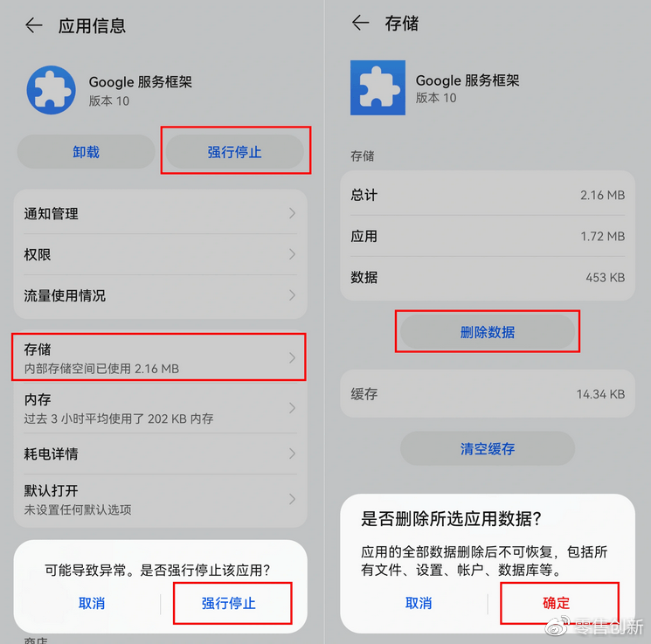Tap back arrow on 应用信息 screen
Viewport: 651px width, 644px height.
coord(34,25)
